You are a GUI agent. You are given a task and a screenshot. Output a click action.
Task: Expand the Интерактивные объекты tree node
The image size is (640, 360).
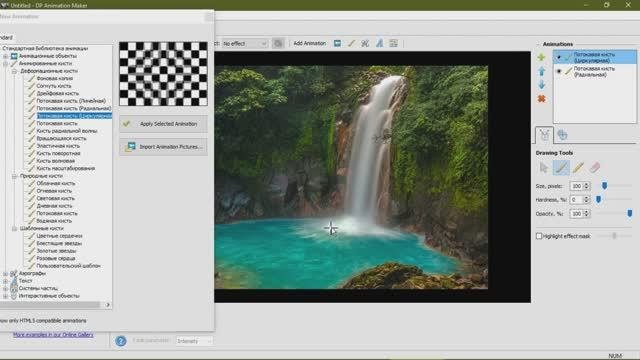pos(5,296)
